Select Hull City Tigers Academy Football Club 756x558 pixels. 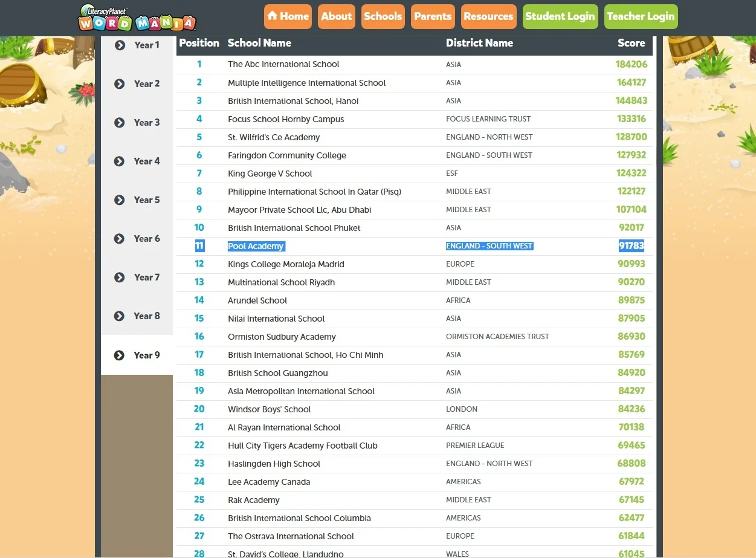pos(303,446)
